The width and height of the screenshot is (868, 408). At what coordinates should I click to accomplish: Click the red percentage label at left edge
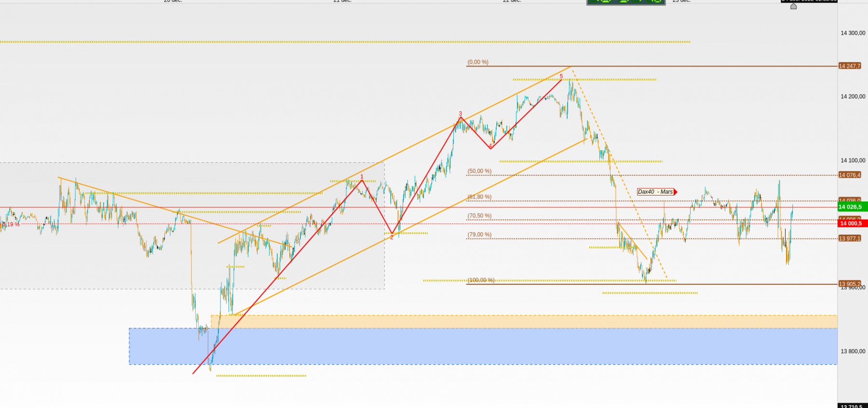point(10,224)
